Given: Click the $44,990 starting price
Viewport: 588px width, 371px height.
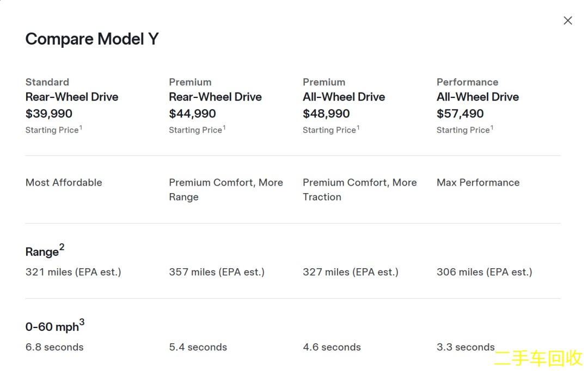Looking at the screenshot, I should click(x=192, y=114).
